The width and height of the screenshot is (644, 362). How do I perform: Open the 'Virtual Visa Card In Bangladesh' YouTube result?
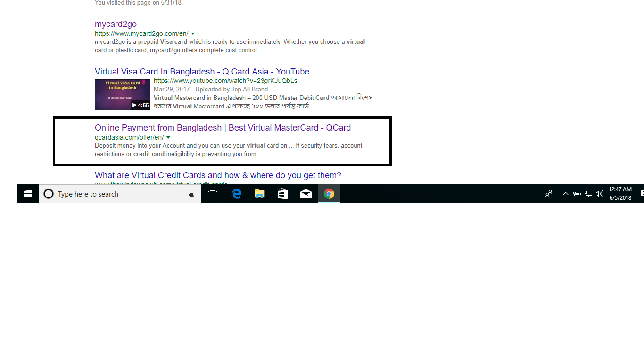pyautogui.click(x=202, y=72)
